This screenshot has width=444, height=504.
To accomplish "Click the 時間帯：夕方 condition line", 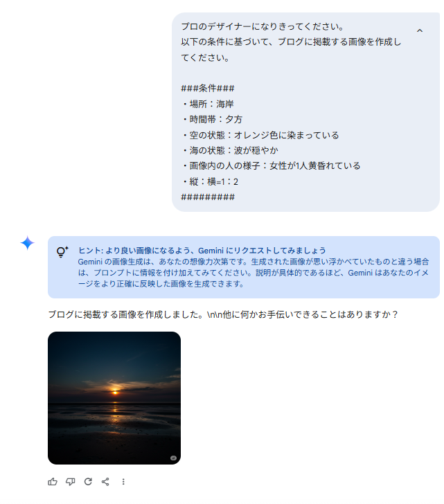I will tap(211, 119).
